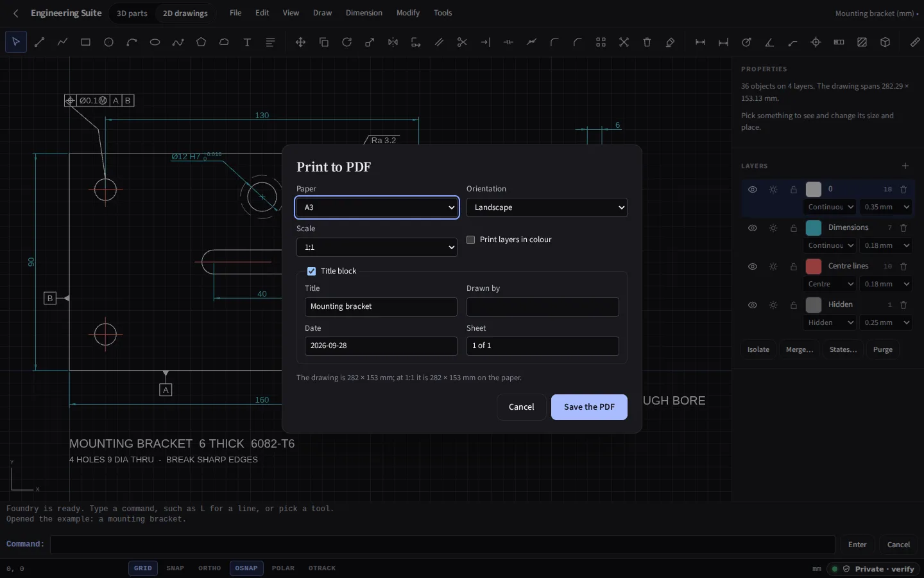The image size is (924, 578).
Task: Click the Save the PDF button
Action: click(589, 407)
